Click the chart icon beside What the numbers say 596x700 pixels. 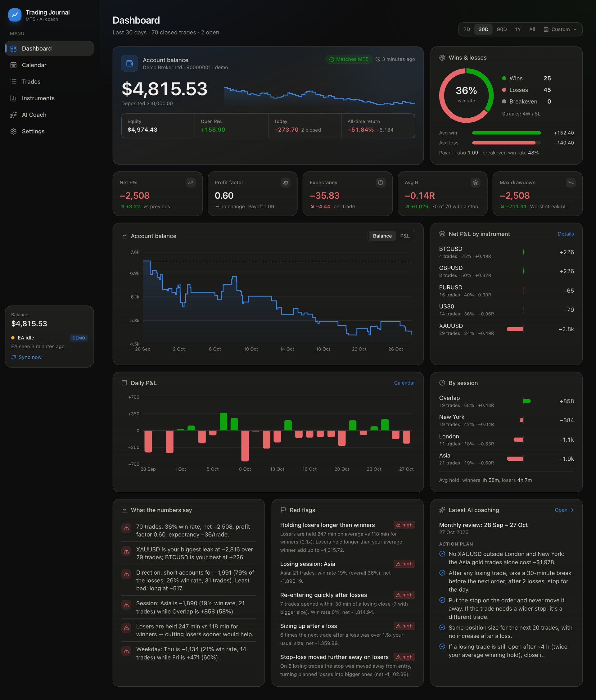[x=124, y=510]
